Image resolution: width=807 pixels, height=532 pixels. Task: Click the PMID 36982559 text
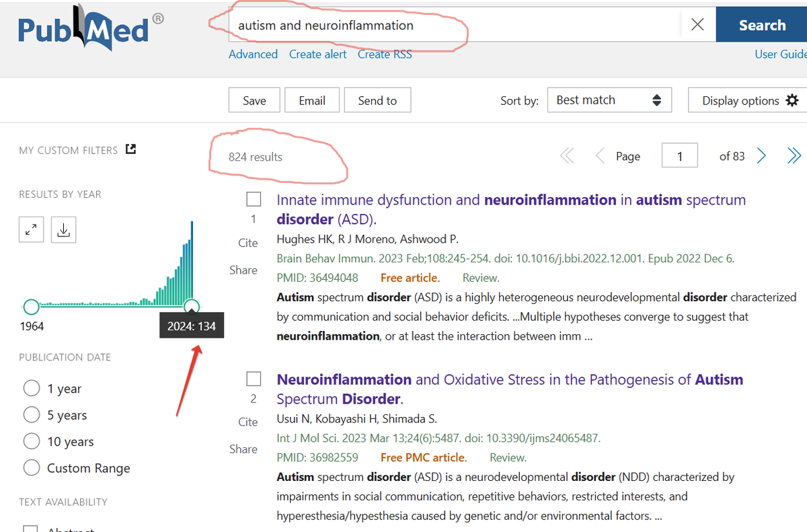click(317, 457)
